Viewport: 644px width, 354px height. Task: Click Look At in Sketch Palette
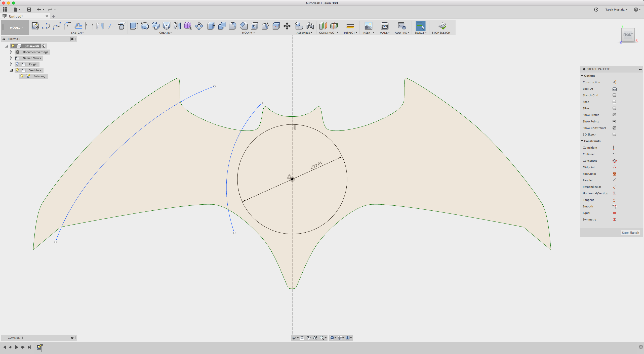614,89
